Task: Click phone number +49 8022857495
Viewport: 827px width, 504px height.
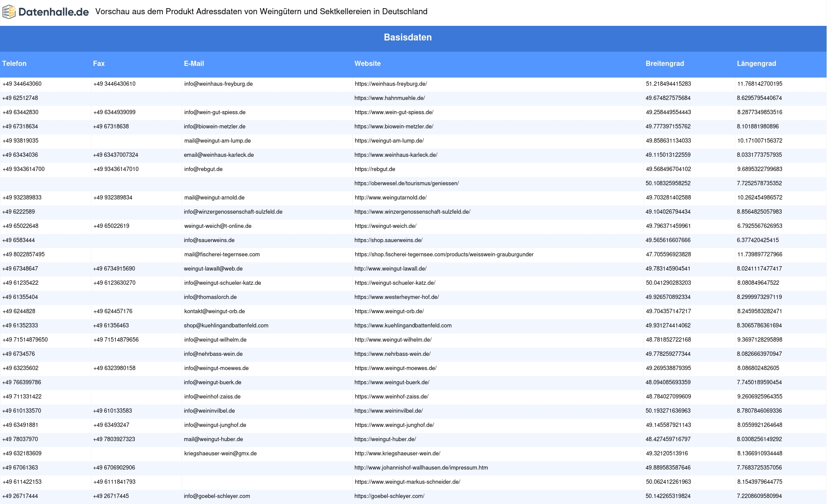Action: point(24,255)
